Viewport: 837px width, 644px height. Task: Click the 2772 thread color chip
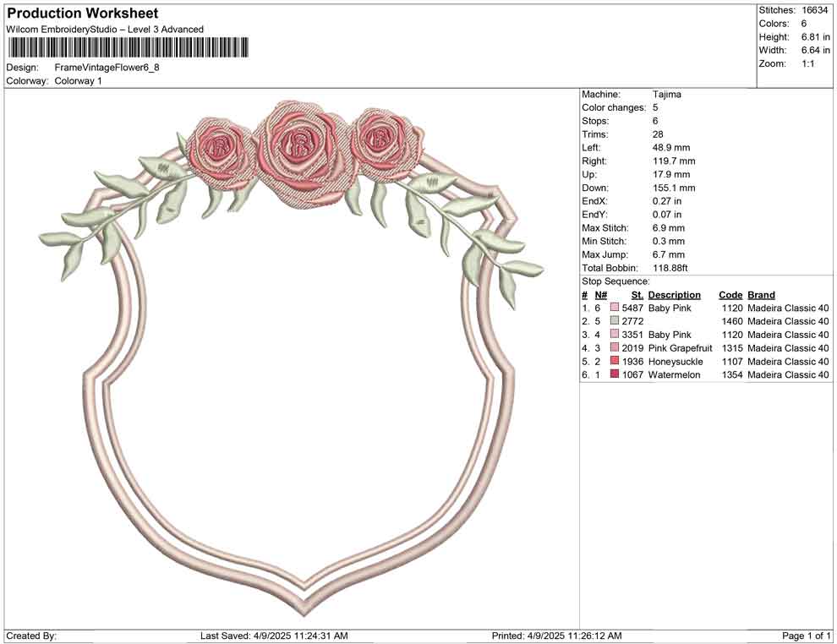pos(615,321)
